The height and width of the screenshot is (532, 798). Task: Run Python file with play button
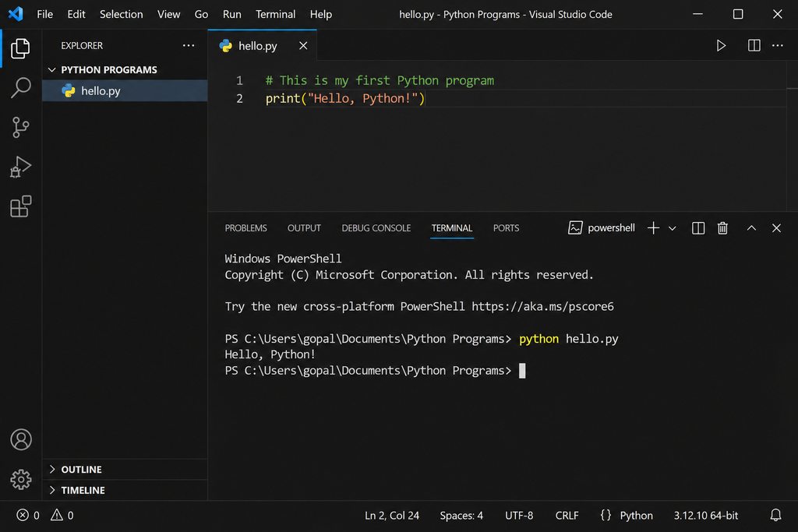pyautogui.click(x=721, y=46)
